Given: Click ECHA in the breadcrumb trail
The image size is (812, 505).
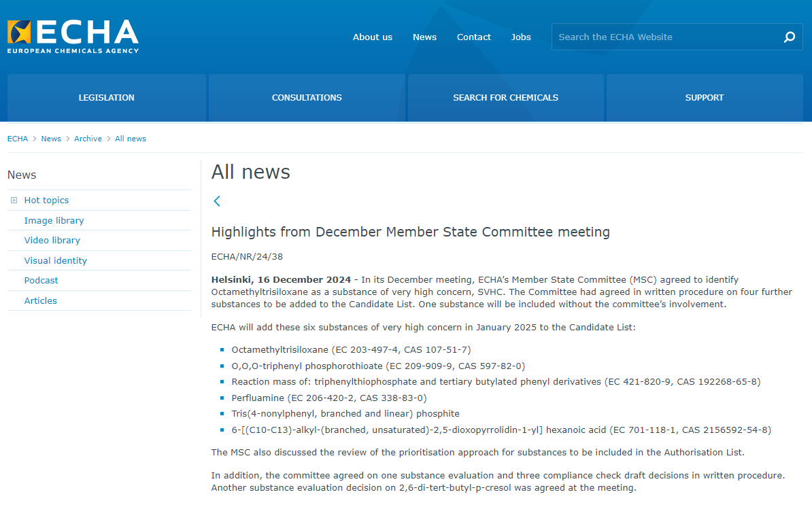Looking at the screenshot, I should click(18, 139).
